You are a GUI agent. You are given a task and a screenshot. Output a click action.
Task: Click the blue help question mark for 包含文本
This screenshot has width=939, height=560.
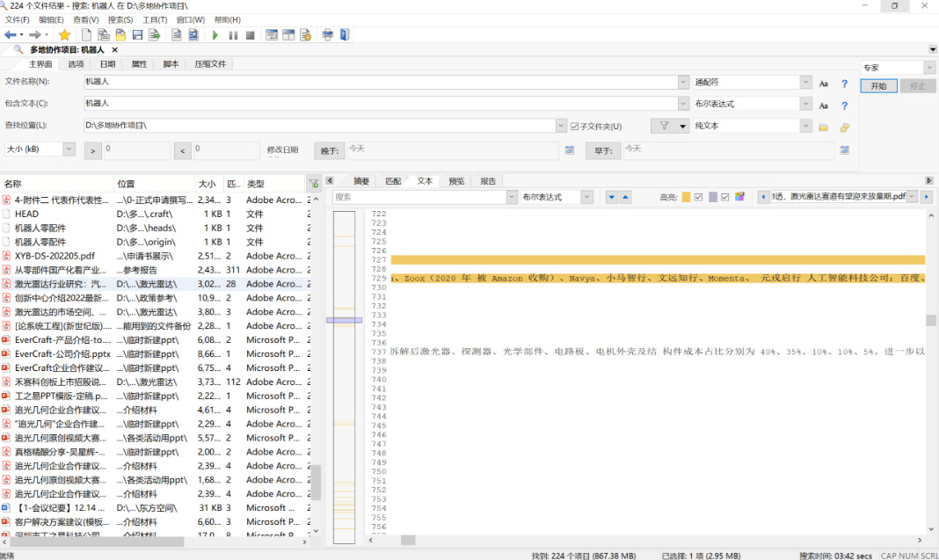coord(845,105)
